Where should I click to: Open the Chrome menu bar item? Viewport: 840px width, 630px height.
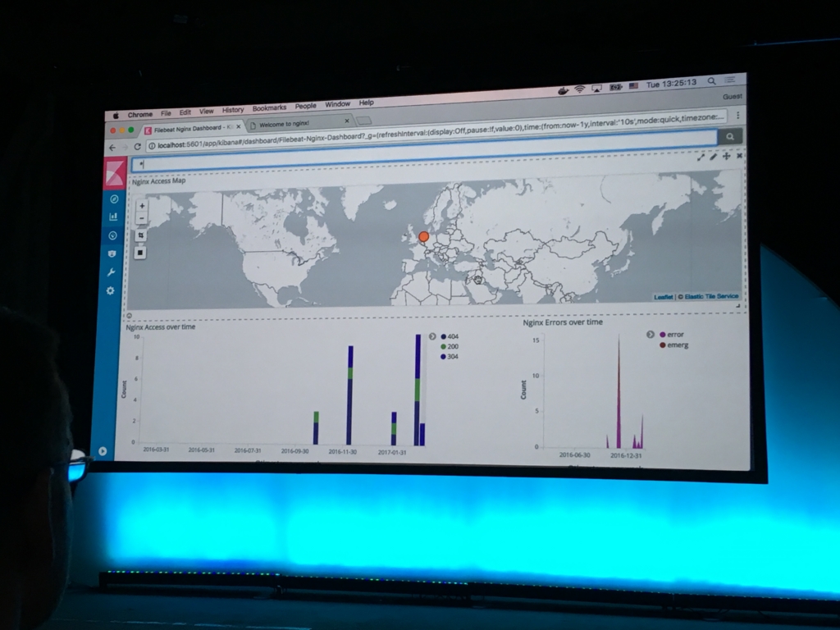click(139, 115)
